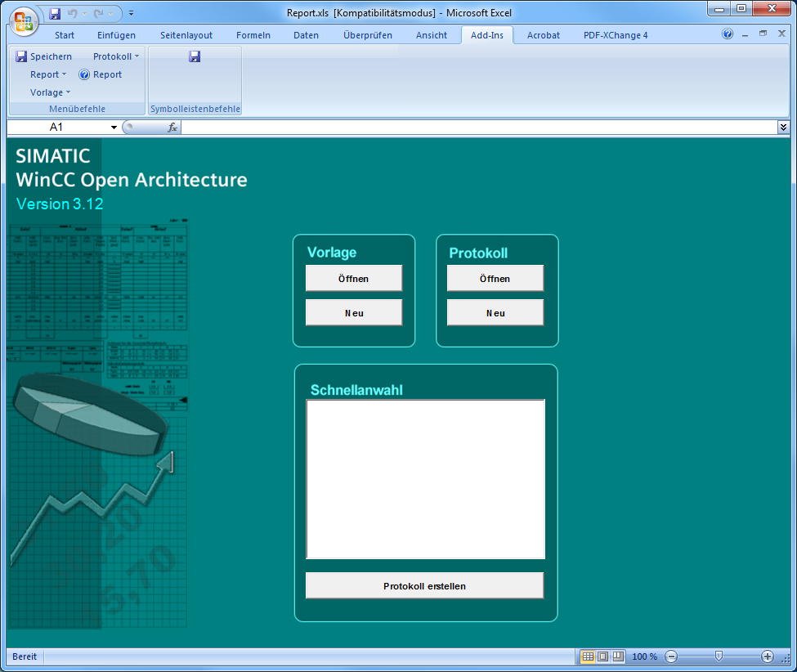The image size is (797, 672).
Task: Restore the workbook window inside ribbon
Action: point(763,34)
